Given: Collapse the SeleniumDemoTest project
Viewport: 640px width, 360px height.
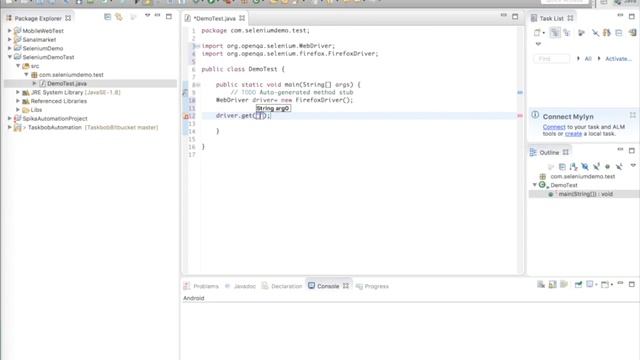Looking at the screenshot, I should (x=10, y=57).
